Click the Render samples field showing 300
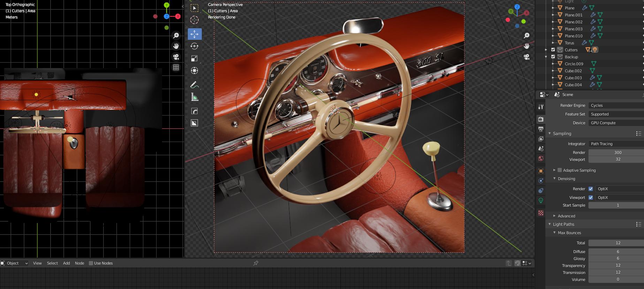 (x=617, y=153)
